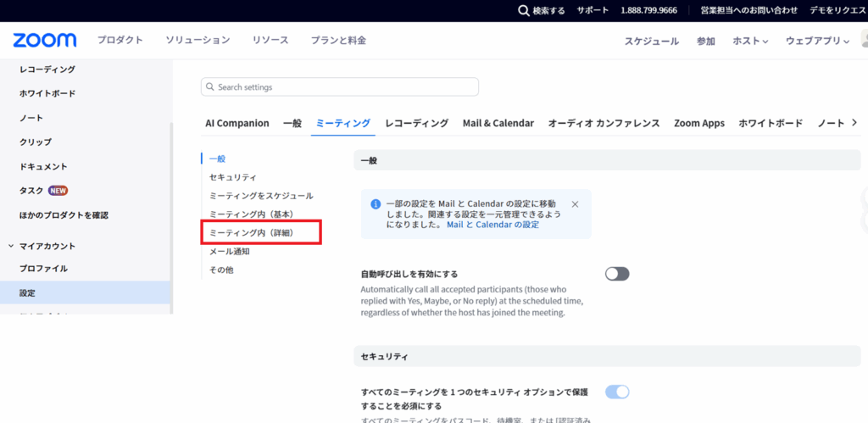Screen dimensions: 868x423
Task: Open the リソース menu
Action: point(270,41)
